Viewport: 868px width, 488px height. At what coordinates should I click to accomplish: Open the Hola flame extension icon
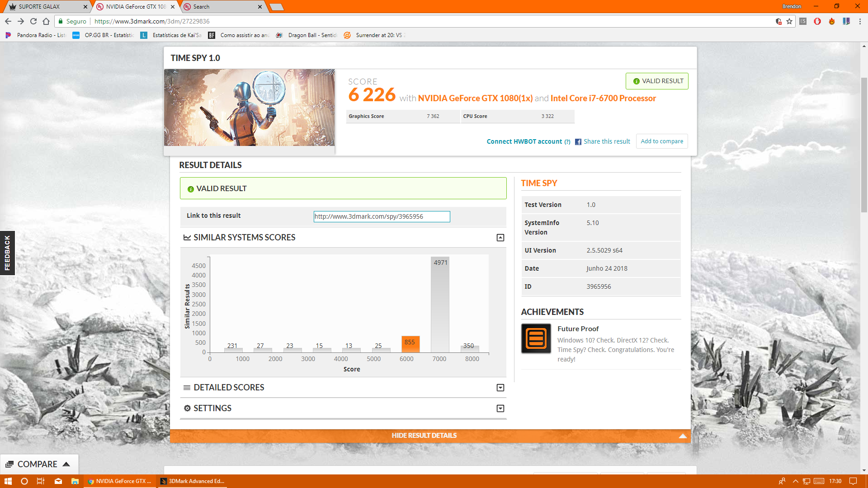point(832,21)
